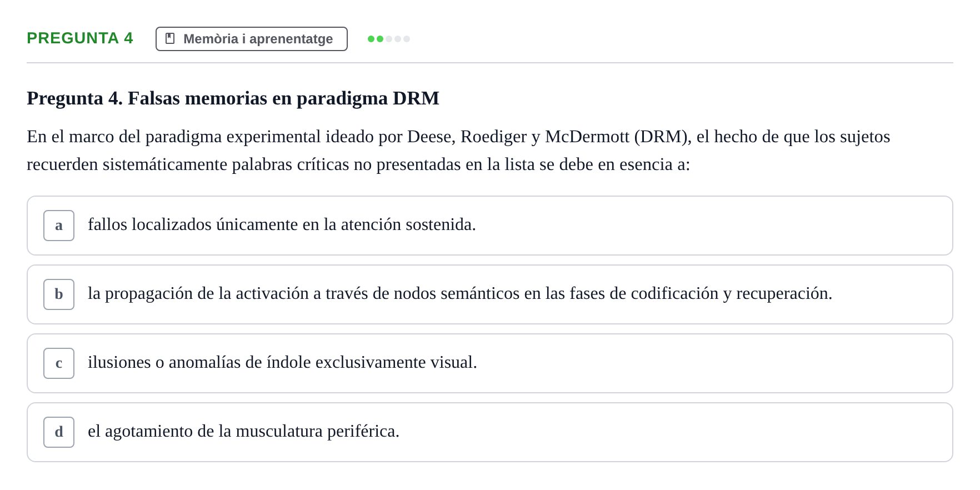The width and height of the screenshot is (980, 490).
Task: Select the 'a' letter box for answer a
Action: tap(59, 226)
